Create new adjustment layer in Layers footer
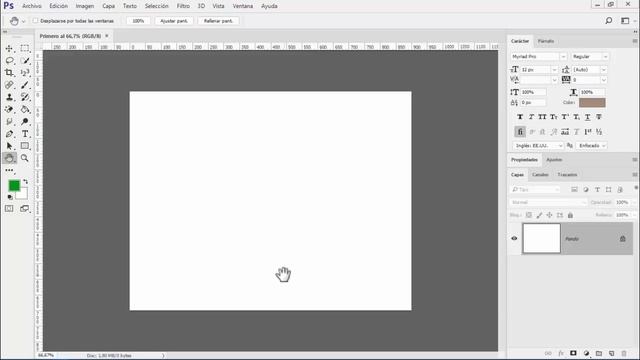 586,353
